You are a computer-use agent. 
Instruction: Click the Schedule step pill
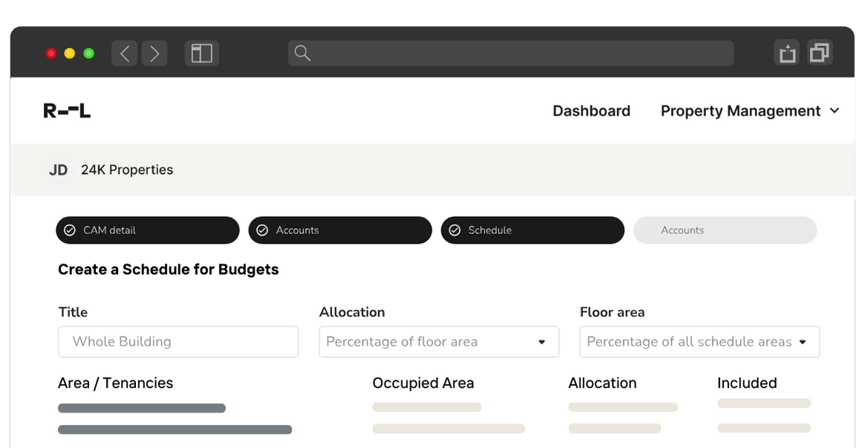click(x=532, y=230)
